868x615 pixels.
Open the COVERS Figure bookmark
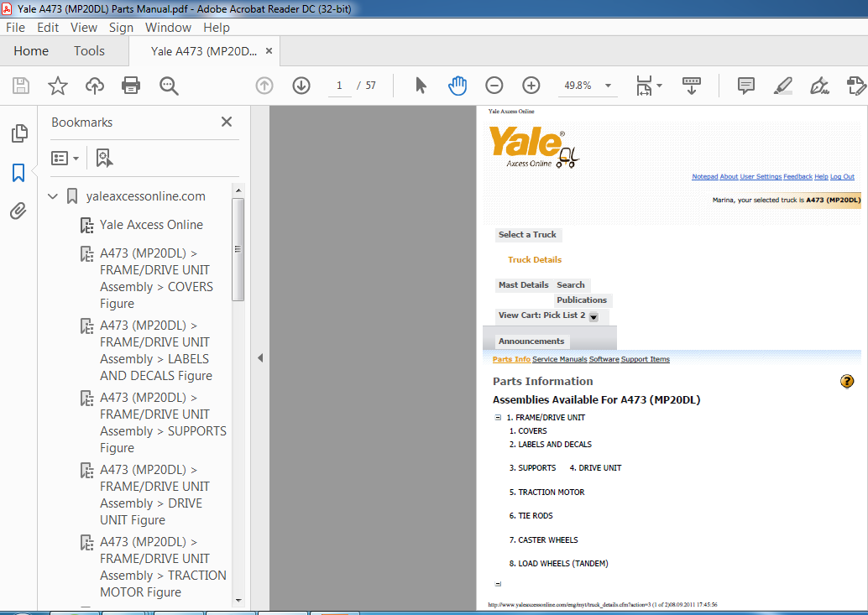point(156,279)
